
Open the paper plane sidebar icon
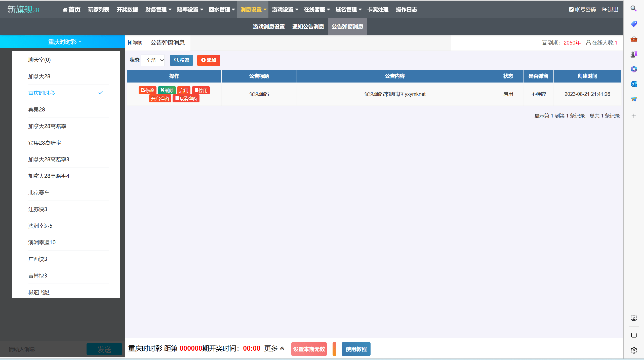click(x=634, y=99)
